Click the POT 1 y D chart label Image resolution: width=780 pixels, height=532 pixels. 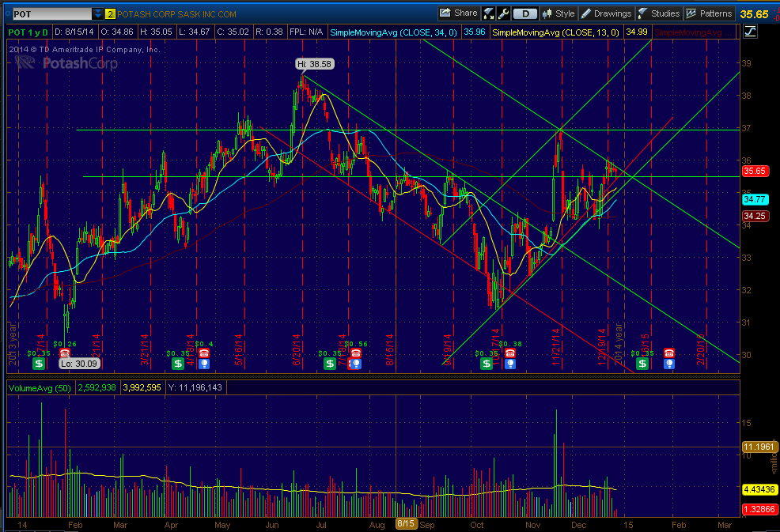coord(28,32)
